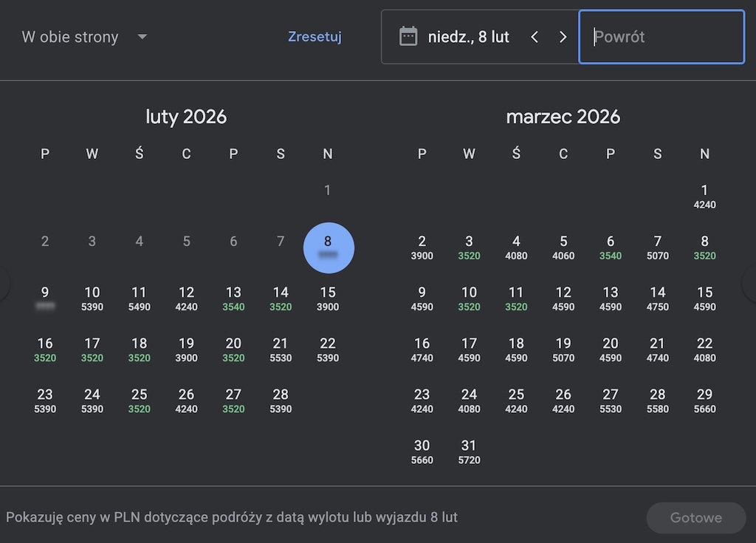The height and width of the screenshot is (543, 756).
Task: Pick 30 March priced 5660
Action: point(422,452)
